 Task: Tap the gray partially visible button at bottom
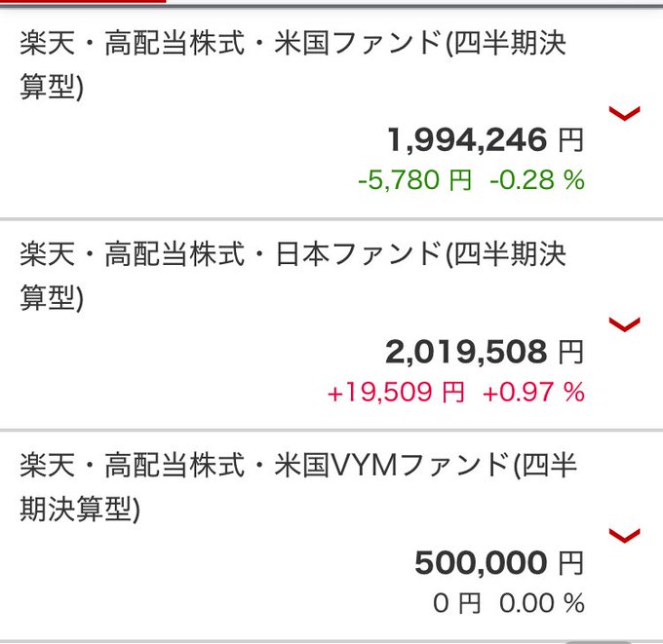click(598, 642)
